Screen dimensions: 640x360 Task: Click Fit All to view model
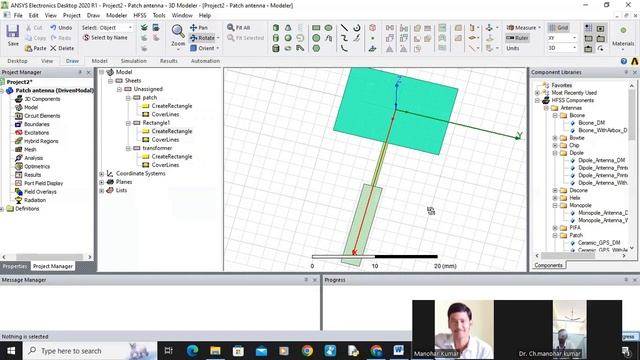click(238, 27)
